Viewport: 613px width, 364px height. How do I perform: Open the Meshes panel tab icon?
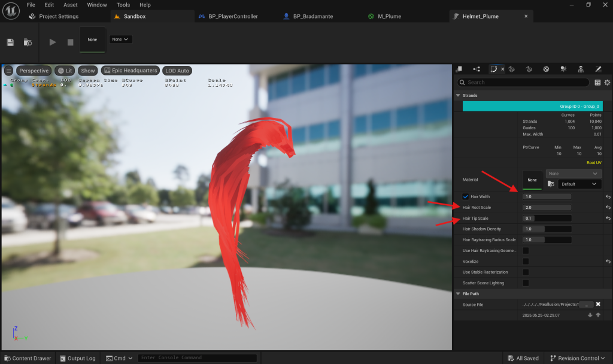click(x=529, y=69)
